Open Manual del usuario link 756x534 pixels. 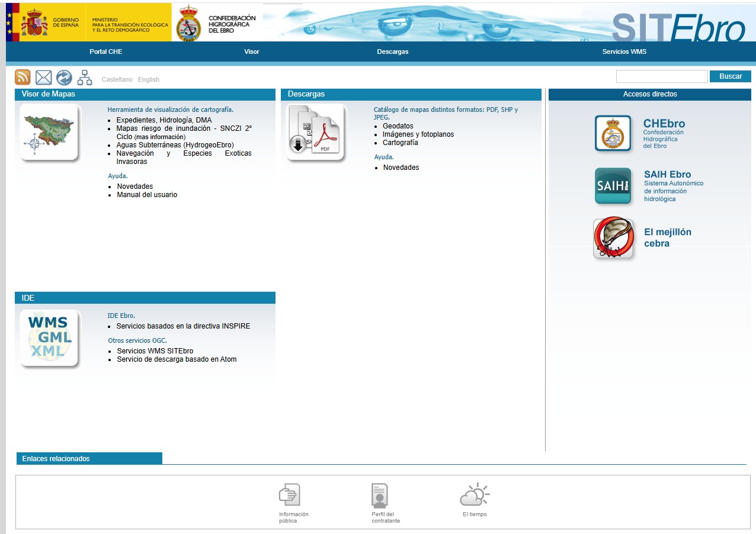pyautogui.click(x=147, y=195)
